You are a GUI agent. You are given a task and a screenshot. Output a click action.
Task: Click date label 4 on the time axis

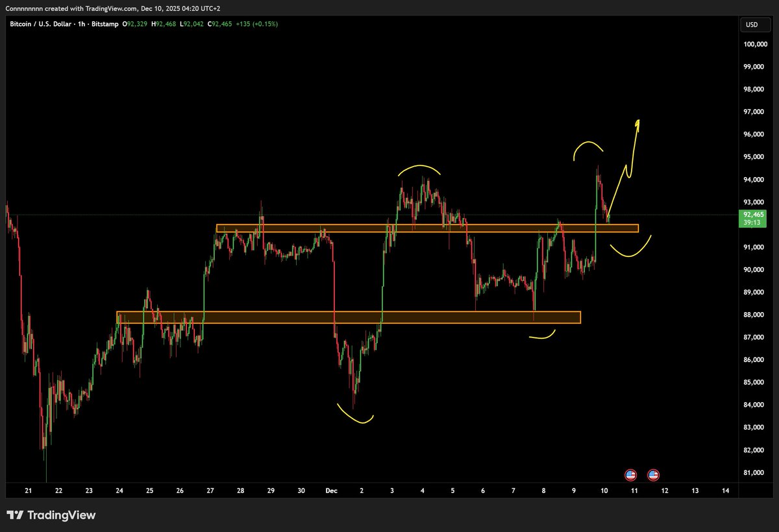point(423,491)
